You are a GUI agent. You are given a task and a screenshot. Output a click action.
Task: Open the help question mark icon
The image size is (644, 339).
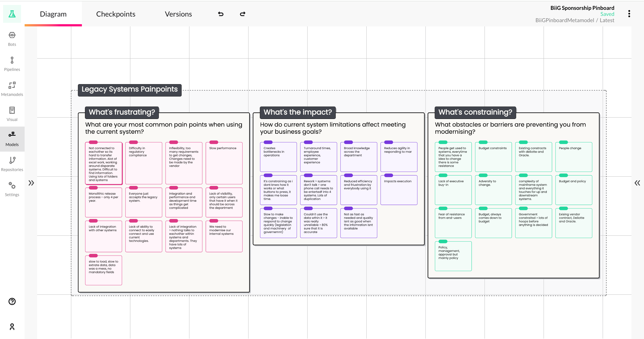12,301
